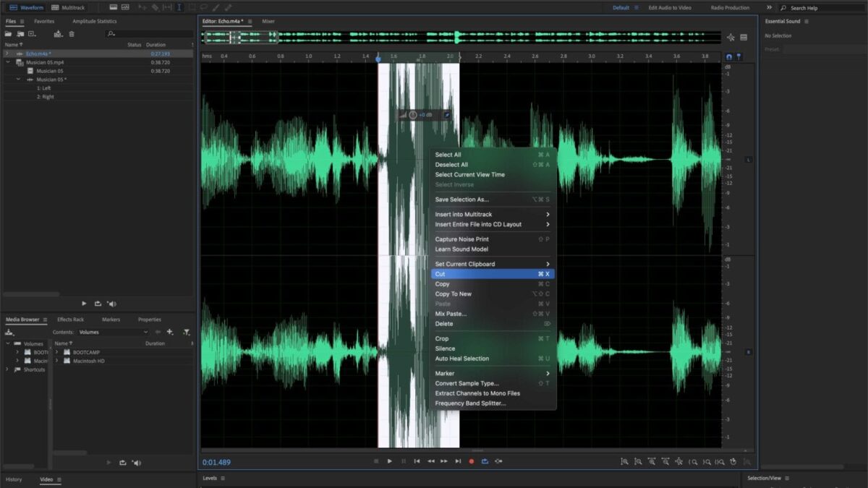Viewport: 868px width, 488px height.
Task: Click the Zoom In amplitude icon
Action: pyautogui.click(x=625, y=461)
